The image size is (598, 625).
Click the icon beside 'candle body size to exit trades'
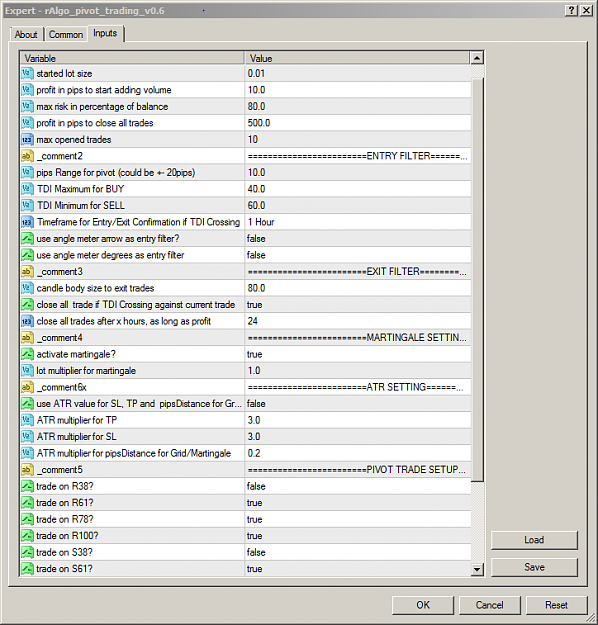click(x=27, y=288)
